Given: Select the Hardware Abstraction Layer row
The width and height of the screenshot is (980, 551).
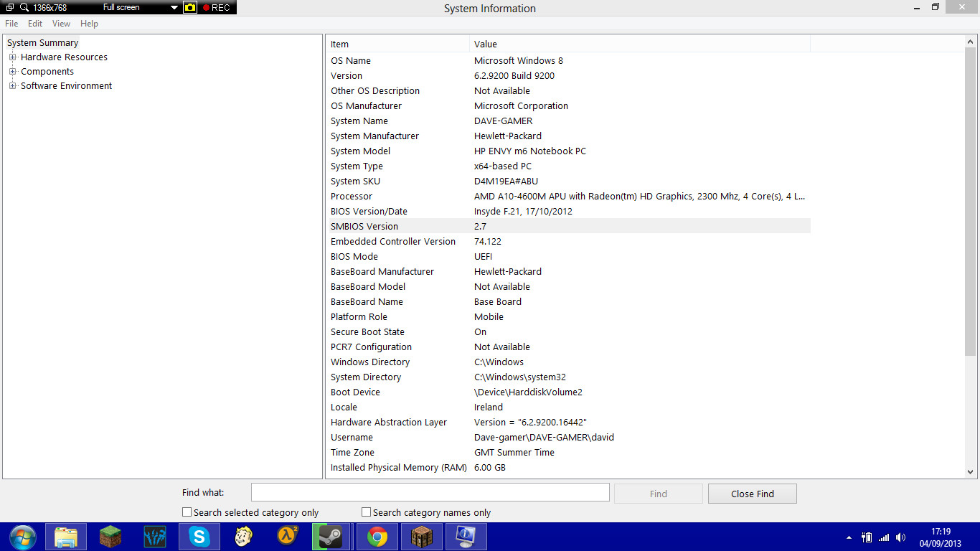Looking at the screenshot, I should 568,423.
